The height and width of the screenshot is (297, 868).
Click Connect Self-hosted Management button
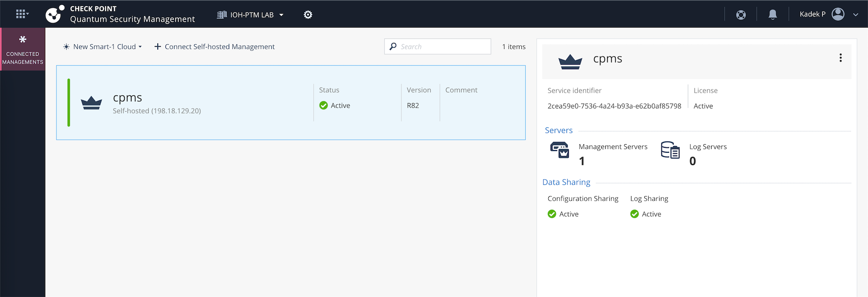pyautogui.click(x=214, y=47)
